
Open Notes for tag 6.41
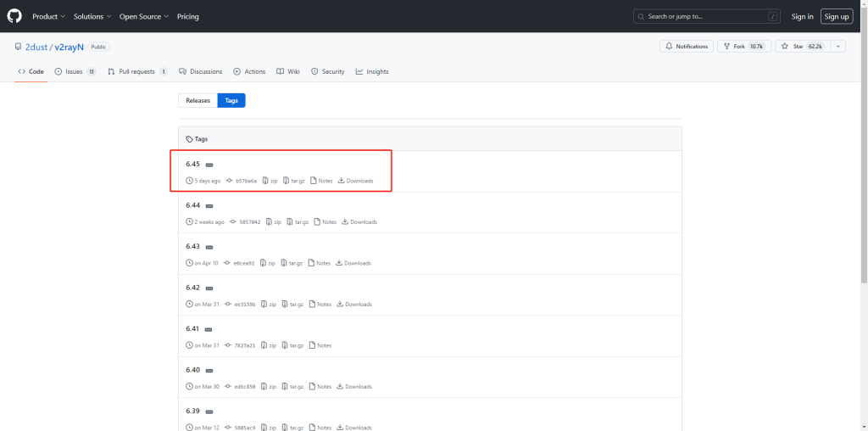pos(320,345)
